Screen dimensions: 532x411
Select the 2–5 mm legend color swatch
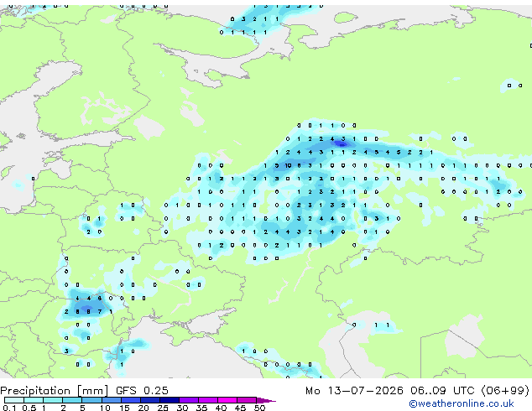[x=72, y=400]
